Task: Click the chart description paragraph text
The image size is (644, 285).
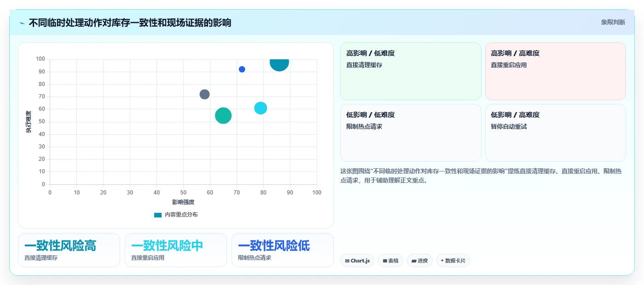Action: (x=481, y=176)
